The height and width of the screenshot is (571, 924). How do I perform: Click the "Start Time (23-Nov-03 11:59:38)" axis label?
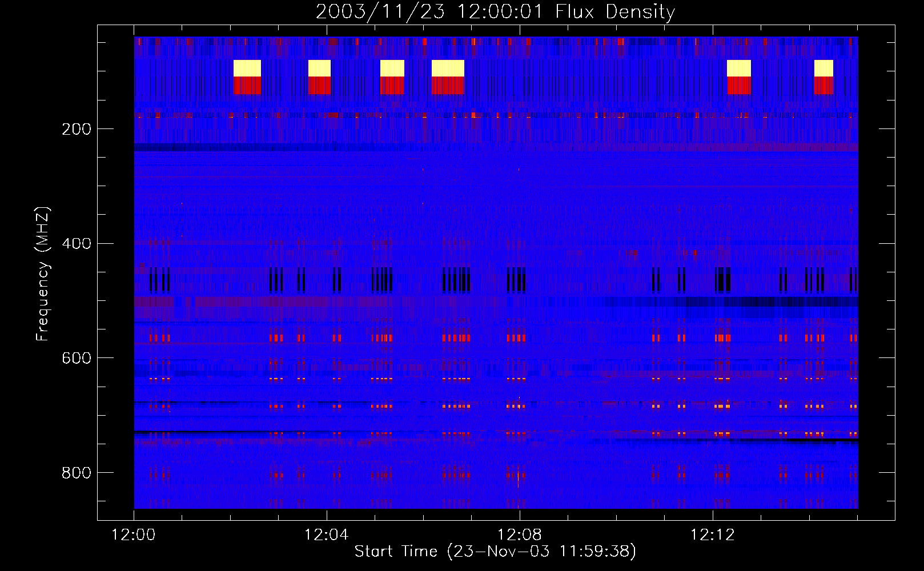495,551
